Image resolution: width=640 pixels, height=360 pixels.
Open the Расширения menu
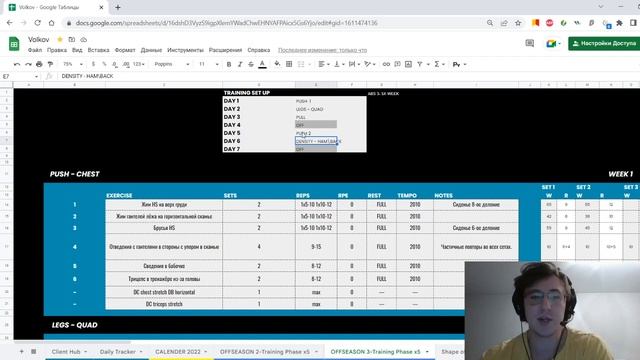[225, 50]
